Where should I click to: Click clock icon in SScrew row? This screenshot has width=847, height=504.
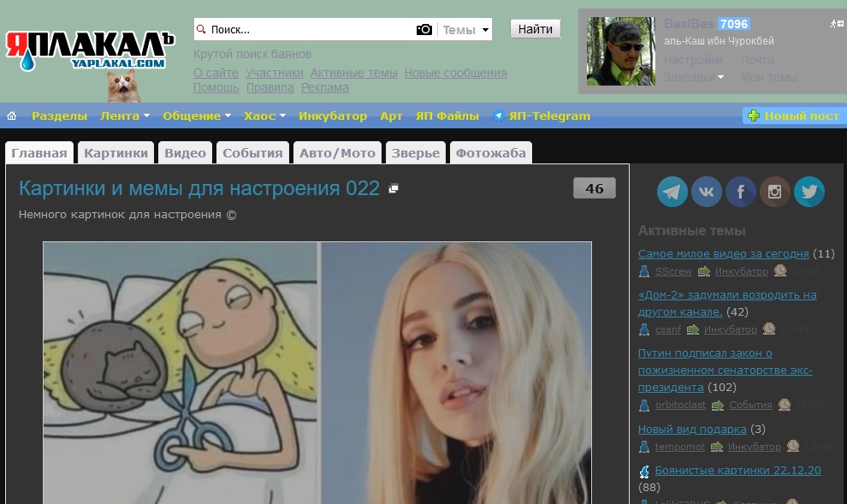(x=780, y=270)
